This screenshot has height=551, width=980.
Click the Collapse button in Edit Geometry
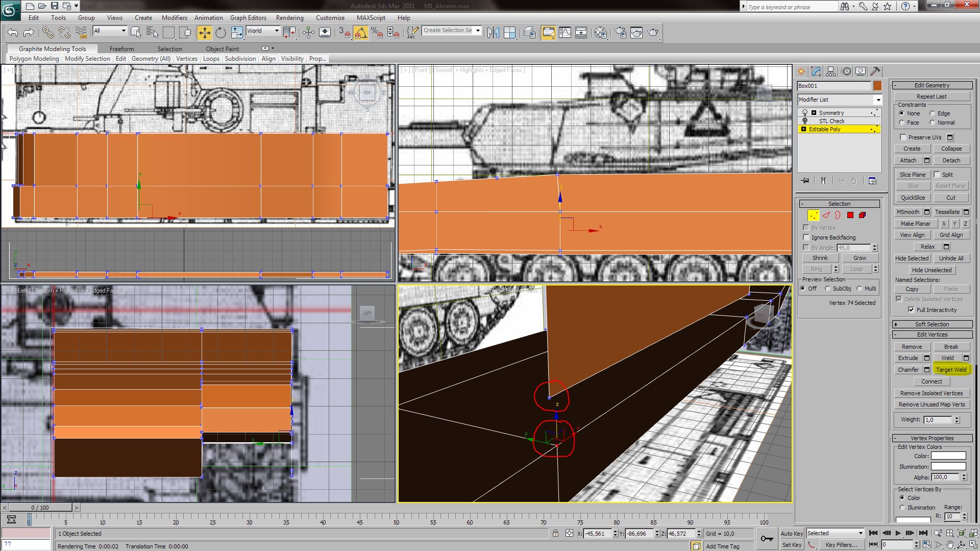tap(951, 149)
